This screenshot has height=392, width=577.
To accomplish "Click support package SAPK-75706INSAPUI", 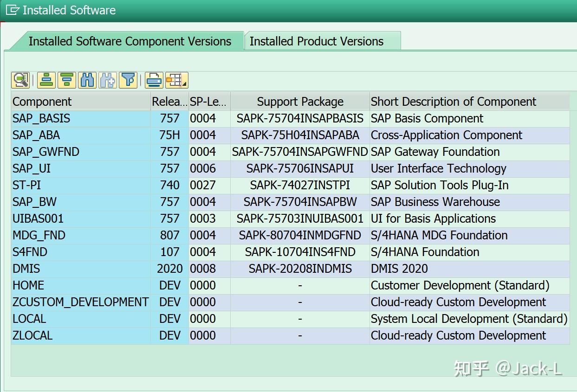I will click(x=300, y=168).
